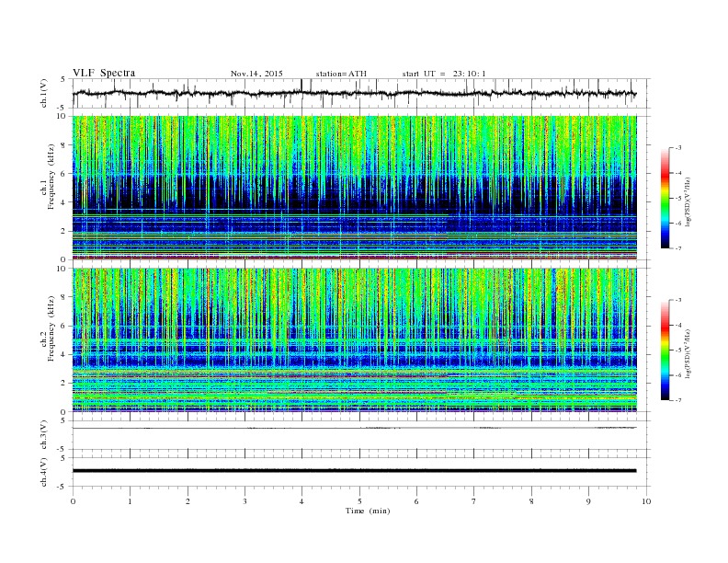Click the time axis tick label "10" at the end
The width and height of the screenshot is (728, 563).
coord(646,501)
